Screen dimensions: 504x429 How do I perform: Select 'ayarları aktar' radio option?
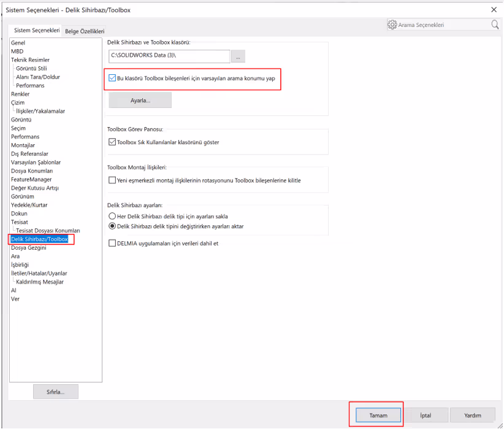coord(112,226)
